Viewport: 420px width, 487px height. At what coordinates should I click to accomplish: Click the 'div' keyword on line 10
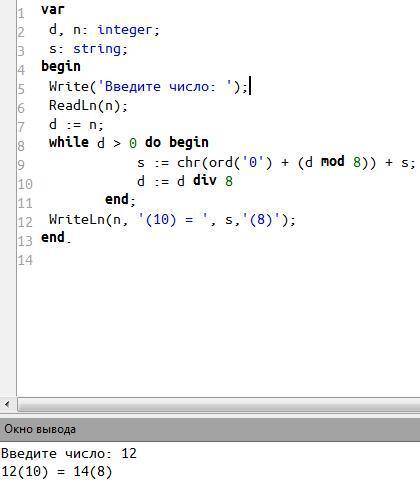205,181
